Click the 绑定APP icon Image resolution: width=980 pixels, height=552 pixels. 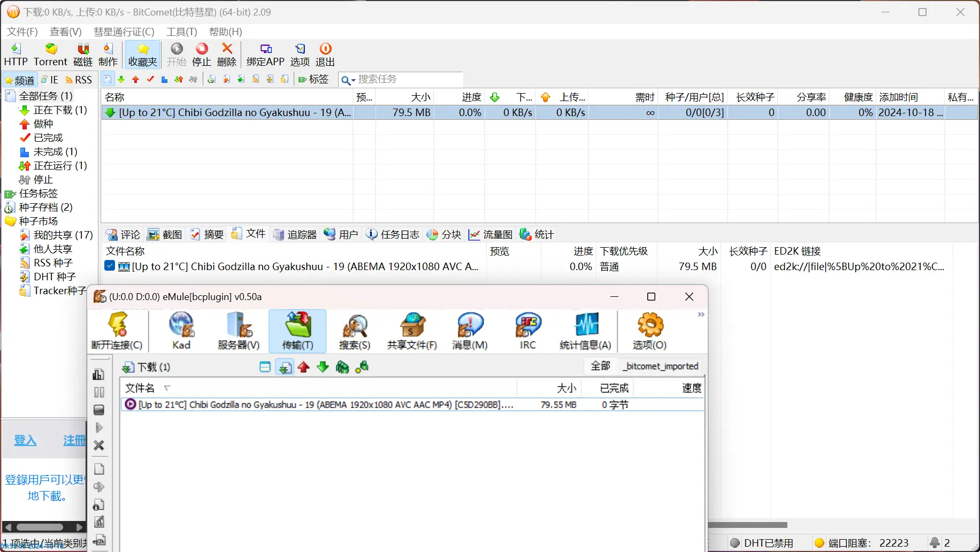tap(265, 55)
